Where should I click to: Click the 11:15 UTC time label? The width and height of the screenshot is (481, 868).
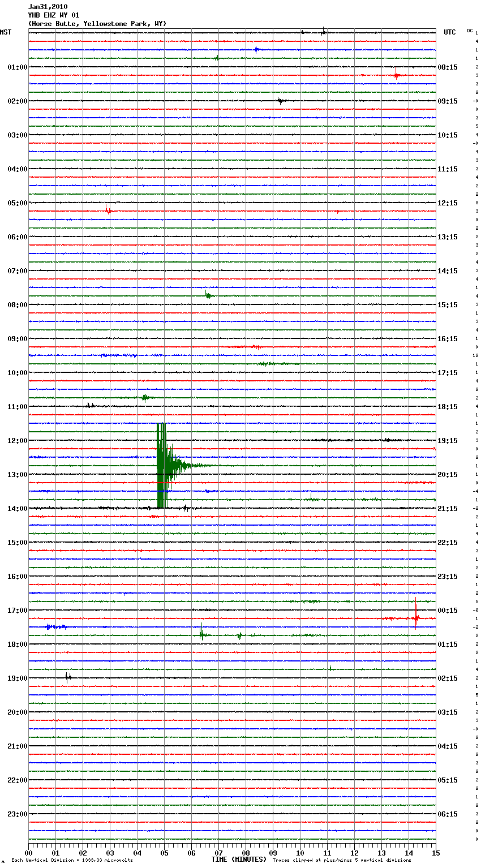(448, 169)
